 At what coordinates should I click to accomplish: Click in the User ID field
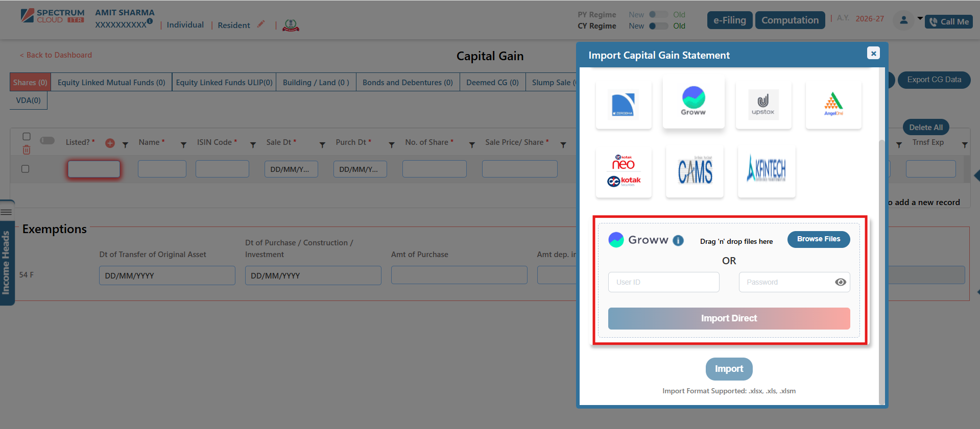(x=663, y=282)
